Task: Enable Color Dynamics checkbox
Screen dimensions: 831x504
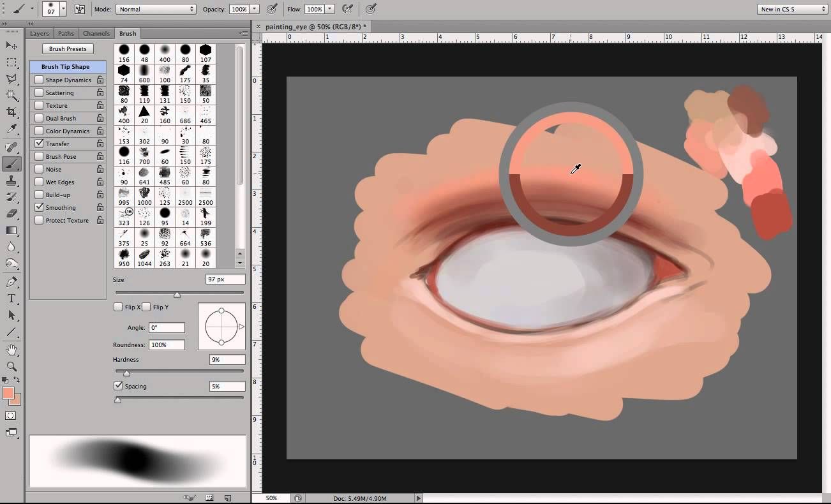Action: point(40,131)
